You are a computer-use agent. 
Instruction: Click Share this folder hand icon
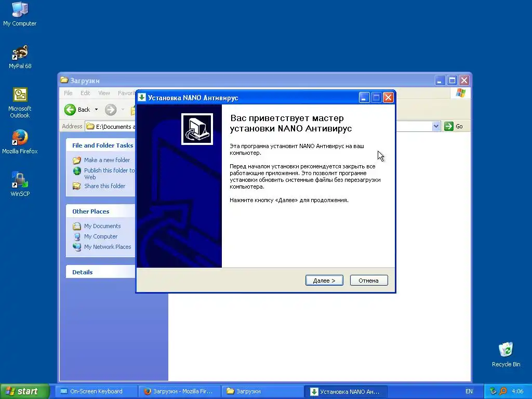click(77, 186)
